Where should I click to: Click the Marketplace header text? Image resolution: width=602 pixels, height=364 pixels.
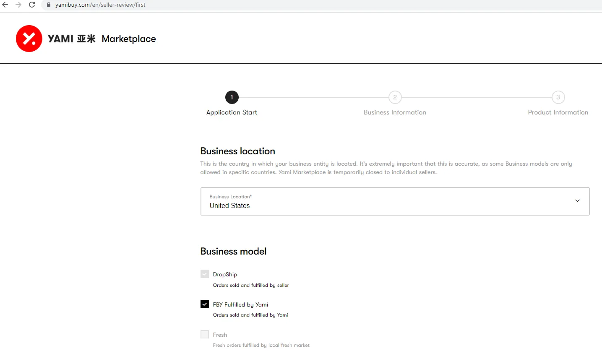tap(129, 39)
